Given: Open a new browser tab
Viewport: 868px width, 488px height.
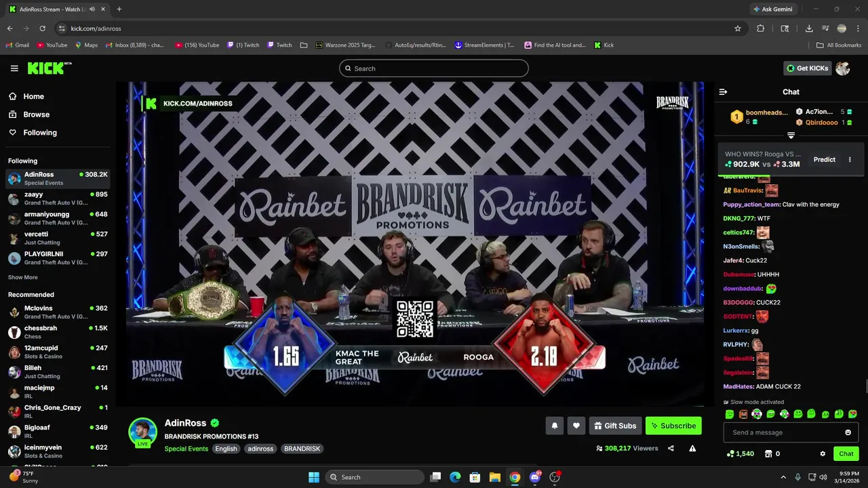Looking at the screenshot, I should (x=119, y=9).
